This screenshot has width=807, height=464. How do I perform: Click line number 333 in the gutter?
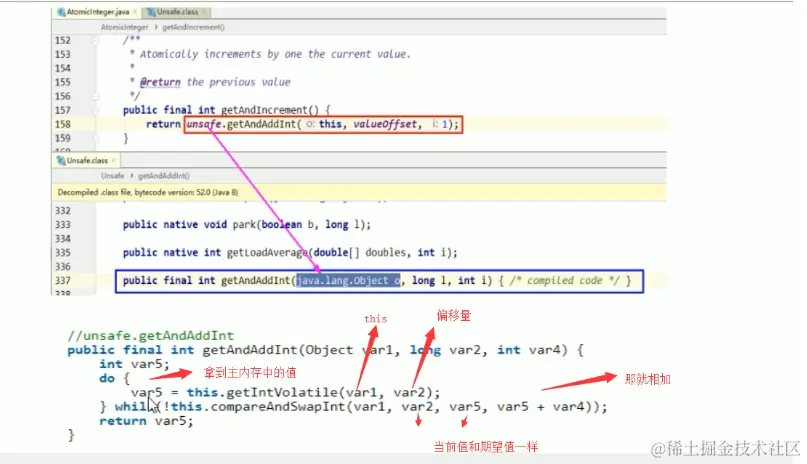tap(63, 224)
